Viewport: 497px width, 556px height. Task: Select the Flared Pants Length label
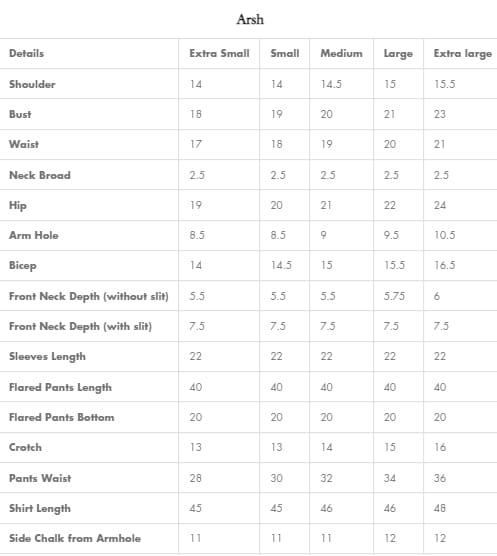(x=60, y=387)
